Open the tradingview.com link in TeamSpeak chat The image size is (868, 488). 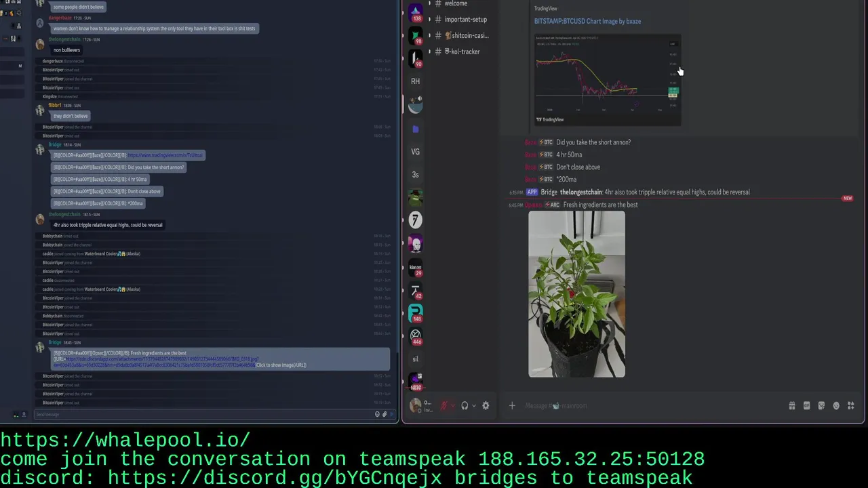[165, 155]
